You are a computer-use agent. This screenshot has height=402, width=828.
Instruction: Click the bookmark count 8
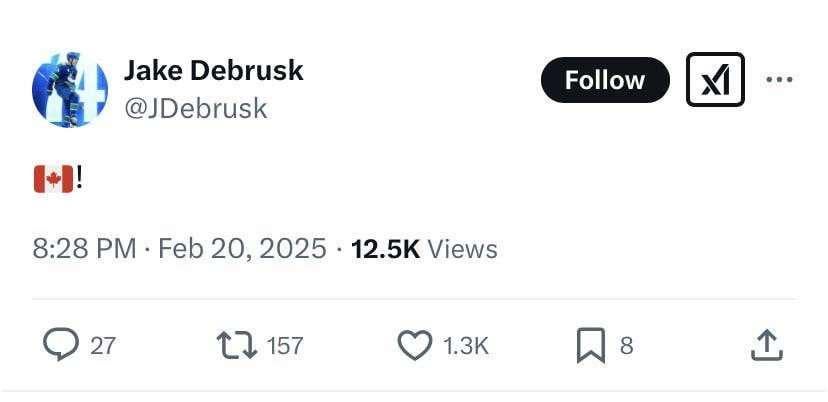(x=627, y=346)
